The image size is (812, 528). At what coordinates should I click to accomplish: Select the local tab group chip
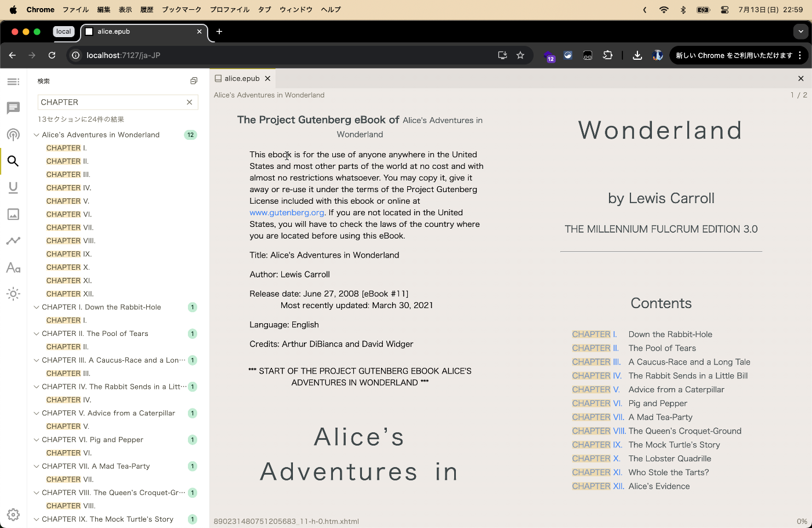tap(64, 32)
